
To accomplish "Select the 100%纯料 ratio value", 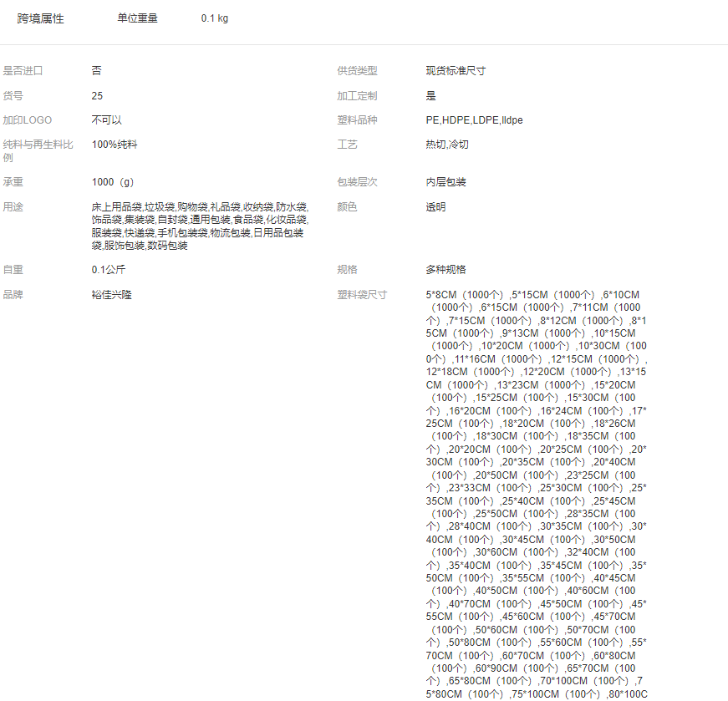I will click(x=115, y=145).
